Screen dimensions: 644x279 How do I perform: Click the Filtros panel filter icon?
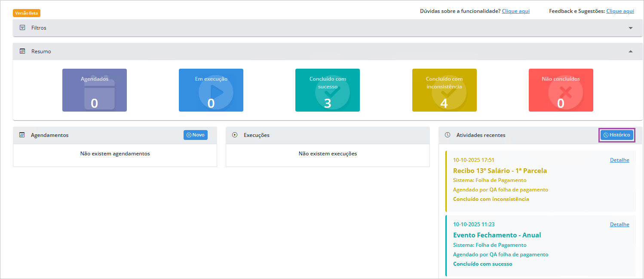pyautogui.click(x=22, y=28)
